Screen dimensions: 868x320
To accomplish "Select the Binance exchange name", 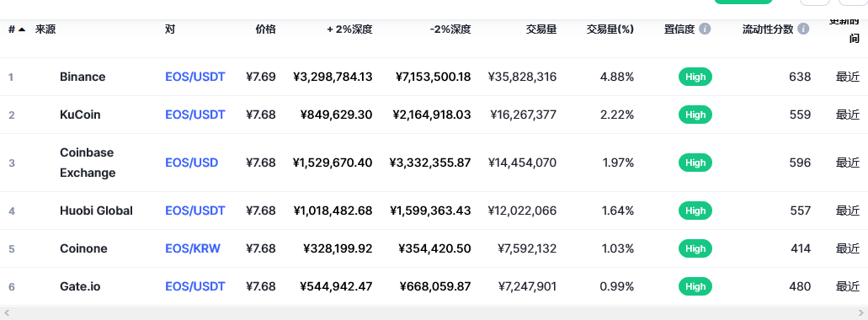I will click(x=83, y=77).
